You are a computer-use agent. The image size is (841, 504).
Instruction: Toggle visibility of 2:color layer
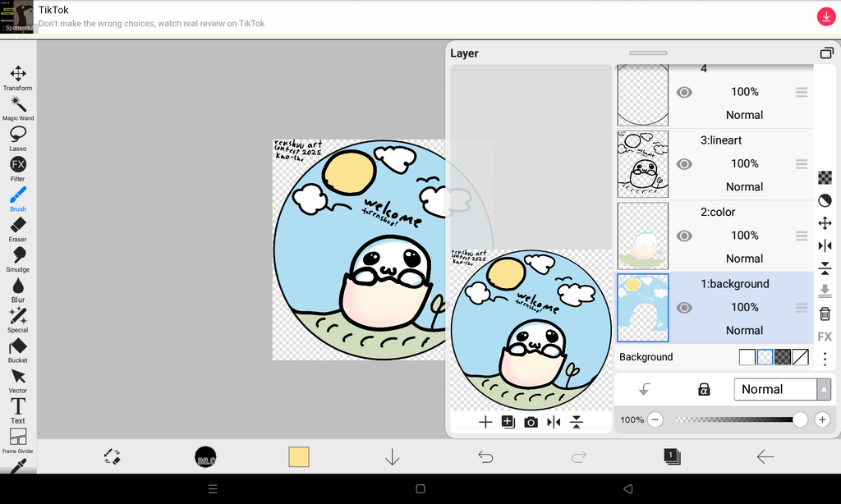684,236
